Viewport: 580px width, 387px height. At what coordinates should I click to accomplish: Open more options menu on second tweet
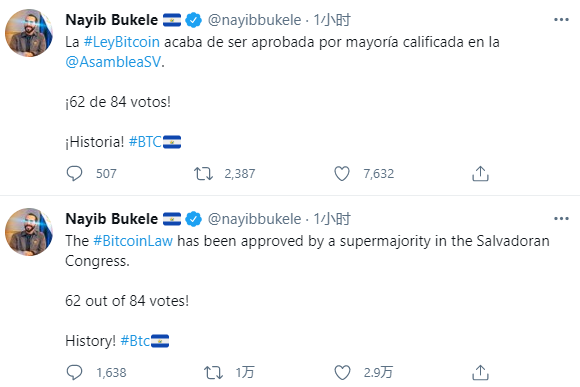(561, 219)
